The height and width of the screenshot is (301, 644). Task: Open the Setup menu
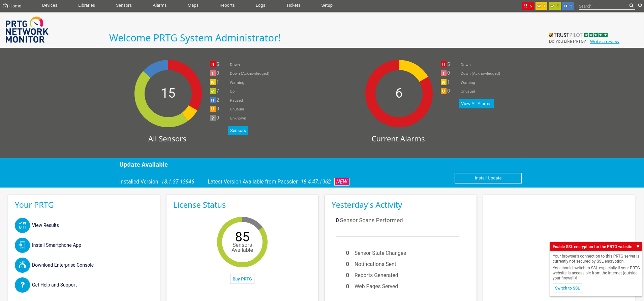coord(327,5)
